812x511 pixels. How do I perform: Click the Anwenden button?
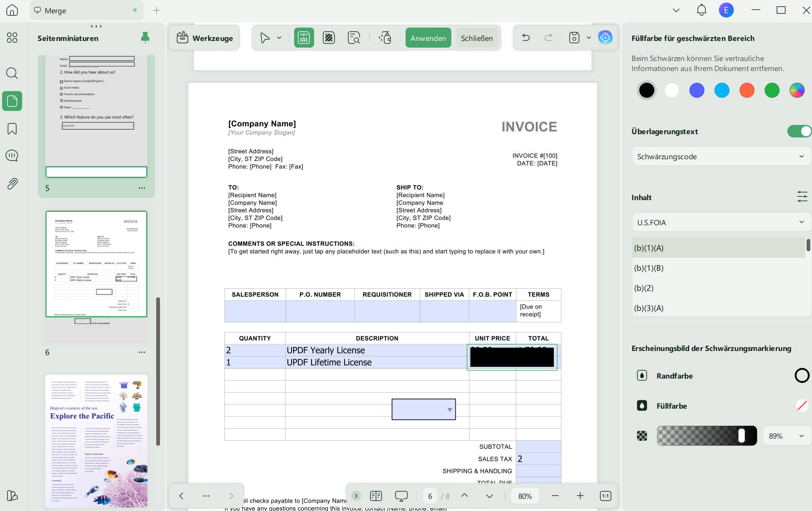click(x=428, y=38)
